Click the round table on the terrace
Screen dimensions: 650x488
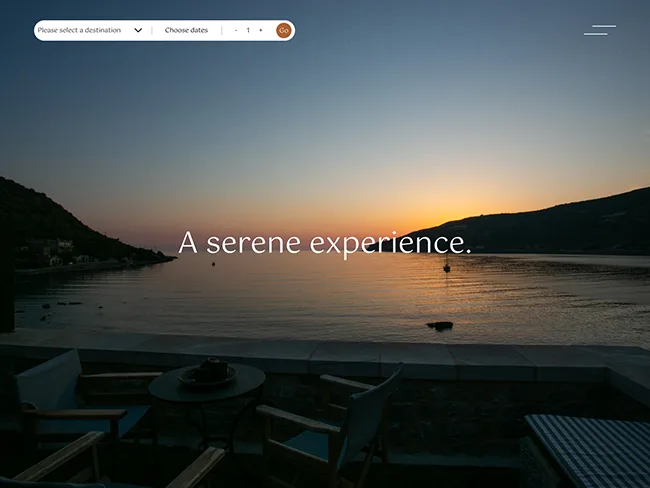click(206, 384)
